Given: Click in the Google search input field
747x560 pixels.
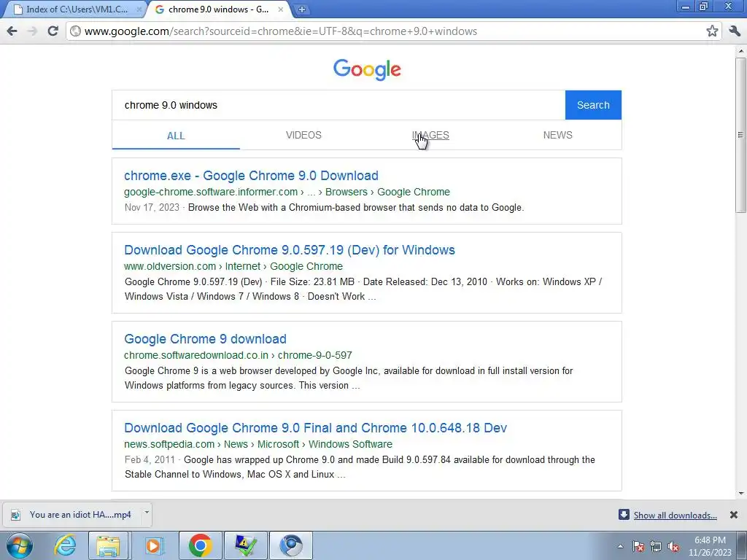Looking at the screenshot, I should pyautogui.click(x=338, y=105).
